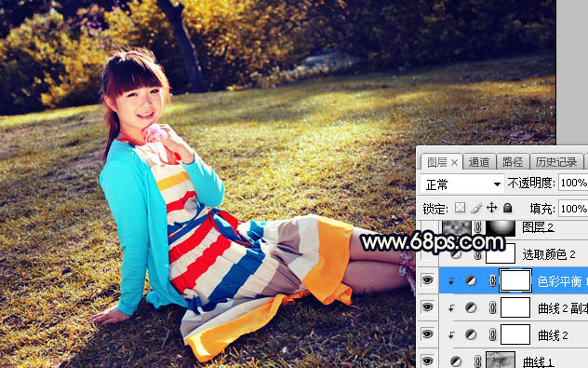Switch to the 通道 tab
The width and height of the screenshot is (588, 368).
tap(479, 162)
